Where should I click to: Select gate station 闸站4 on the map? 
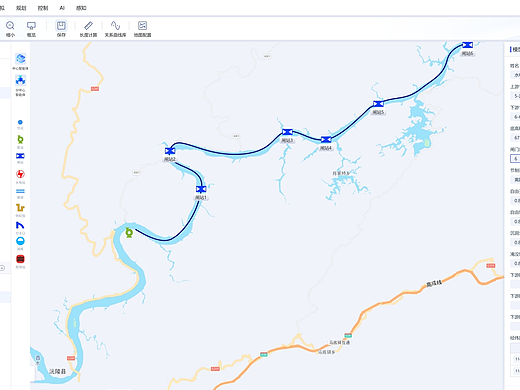(x=326, y=139)
